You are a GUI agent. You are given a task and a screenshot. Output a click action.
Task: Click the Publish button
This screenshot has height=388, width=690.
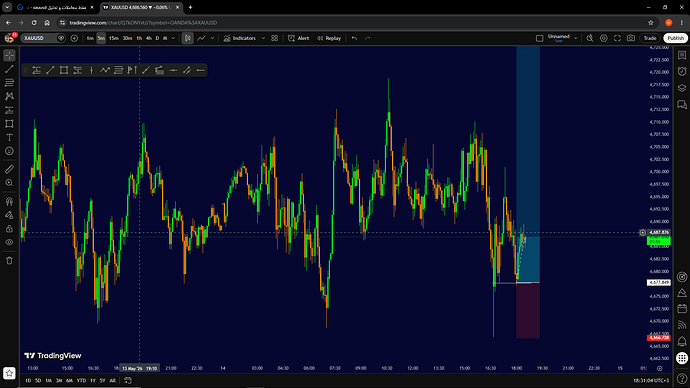tap(675, 38)
